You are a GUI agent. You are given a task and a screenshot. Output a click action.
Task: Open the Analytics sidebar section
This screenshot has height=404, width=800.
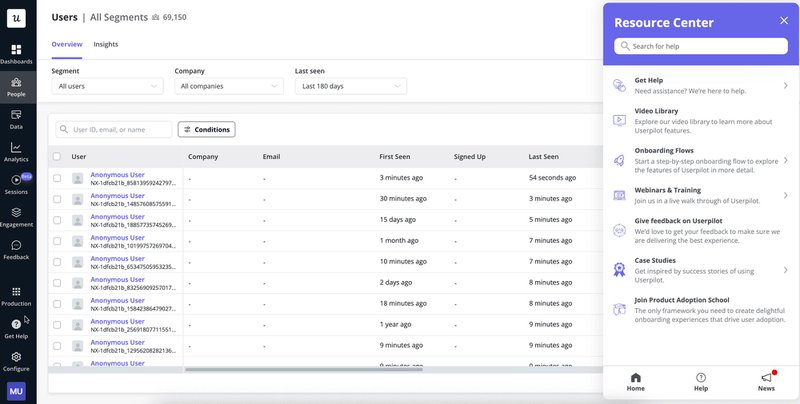pos(16,152)
